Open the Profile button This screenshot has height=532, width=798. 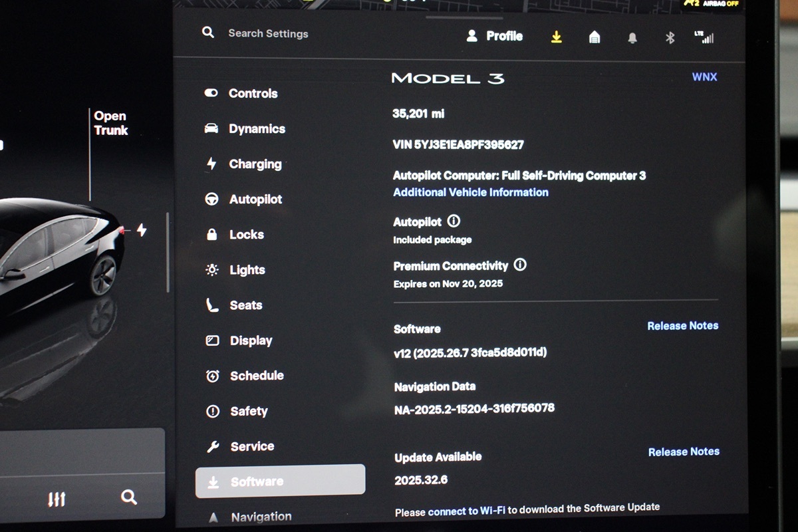495,37
